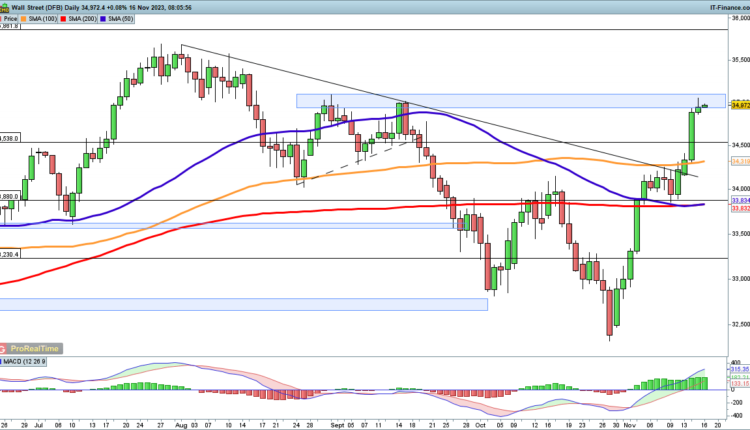
Task: Click the ProRealTime logo badge
Action: pos(31,348)
